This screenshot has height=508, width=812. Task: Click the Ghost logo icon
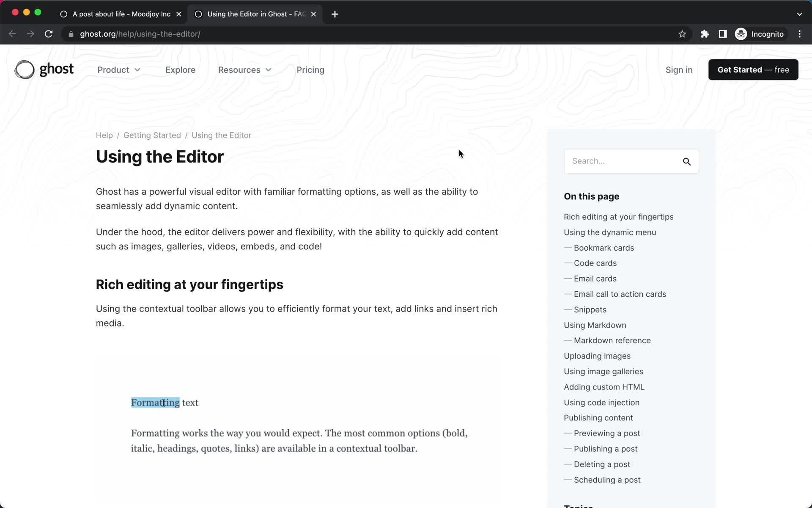pos(25,70)
